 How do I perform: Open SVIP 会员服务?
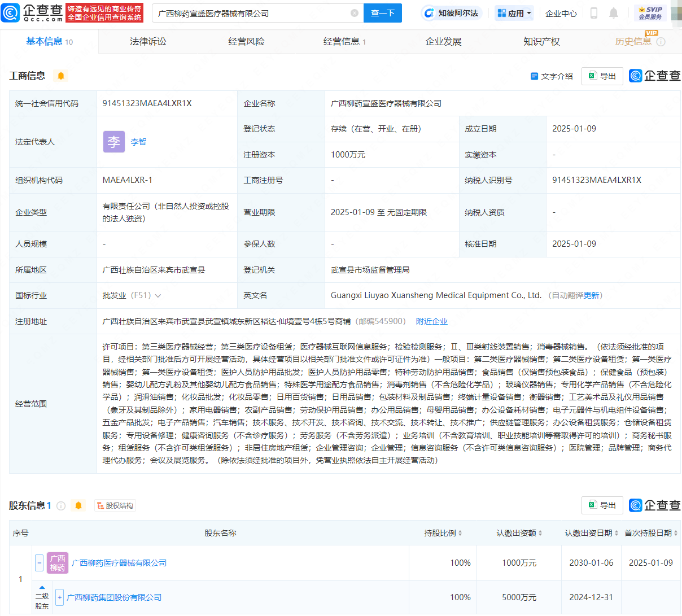[650, 13]
